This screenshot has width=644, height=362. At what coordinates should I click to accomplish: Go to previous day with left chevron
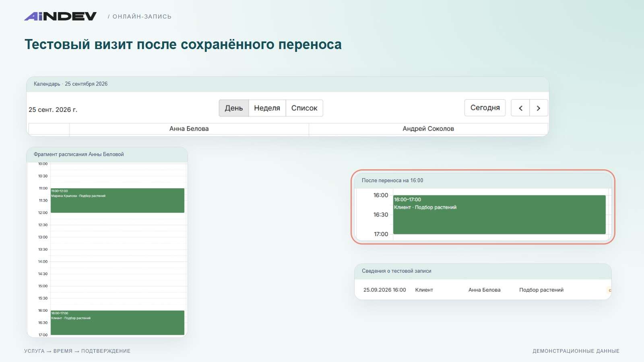520,108
